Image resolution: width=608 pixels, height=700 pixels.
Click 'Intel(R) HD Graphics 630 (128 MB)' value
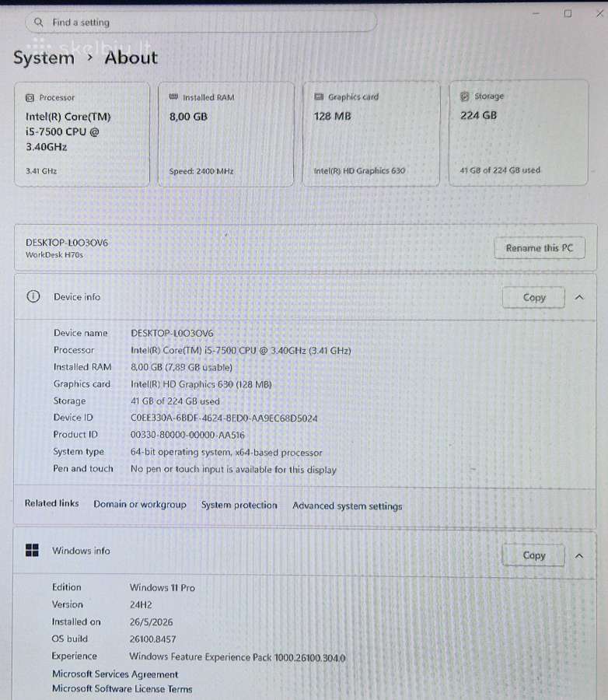click(201, 384)
